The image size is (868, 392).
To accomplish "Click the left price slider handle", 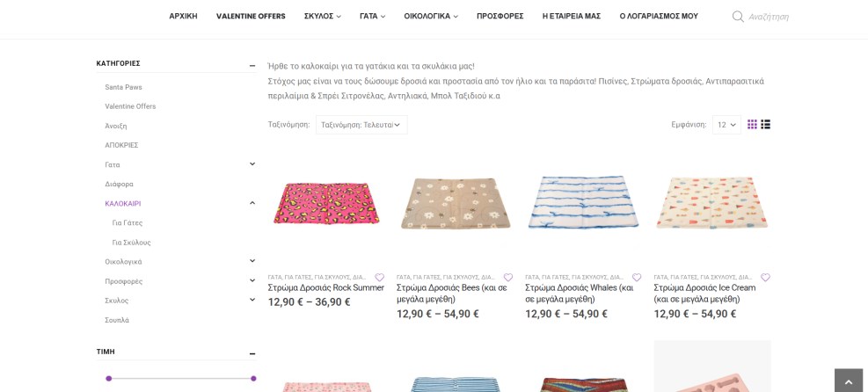I will tap(108, 378).
